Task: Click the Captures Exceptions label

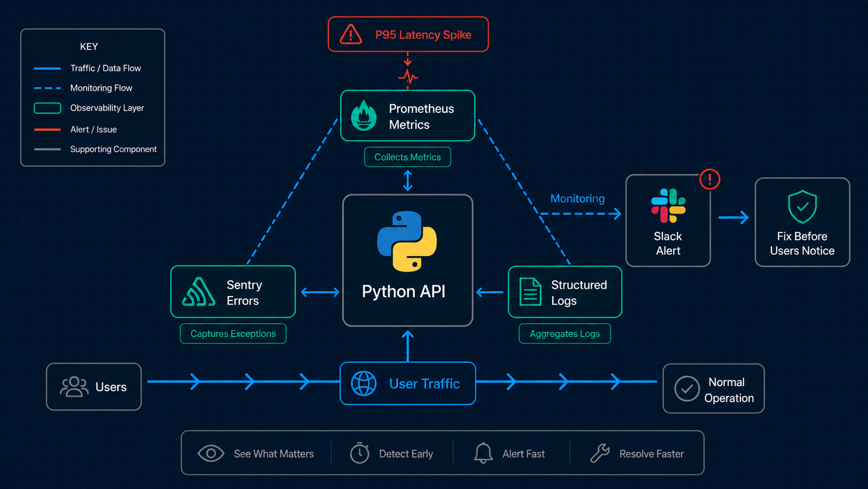Action: [x=233, y=334]
